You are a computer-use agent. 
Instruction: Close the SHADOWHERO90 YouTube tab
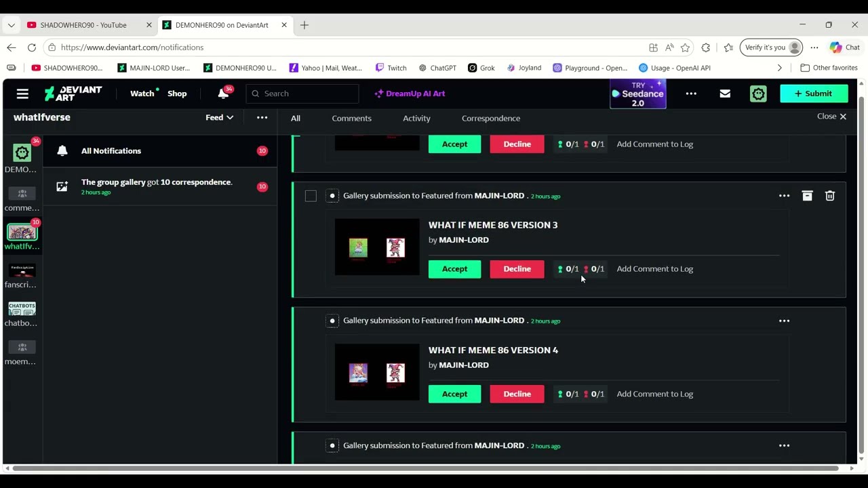(149, 25)
